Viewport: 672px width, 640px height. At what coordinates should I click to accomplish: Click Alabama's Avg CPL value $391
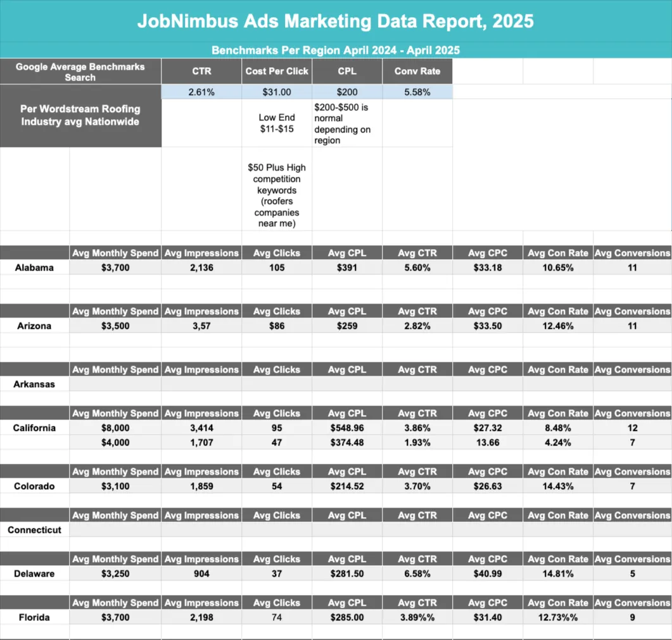click(347, 267)
